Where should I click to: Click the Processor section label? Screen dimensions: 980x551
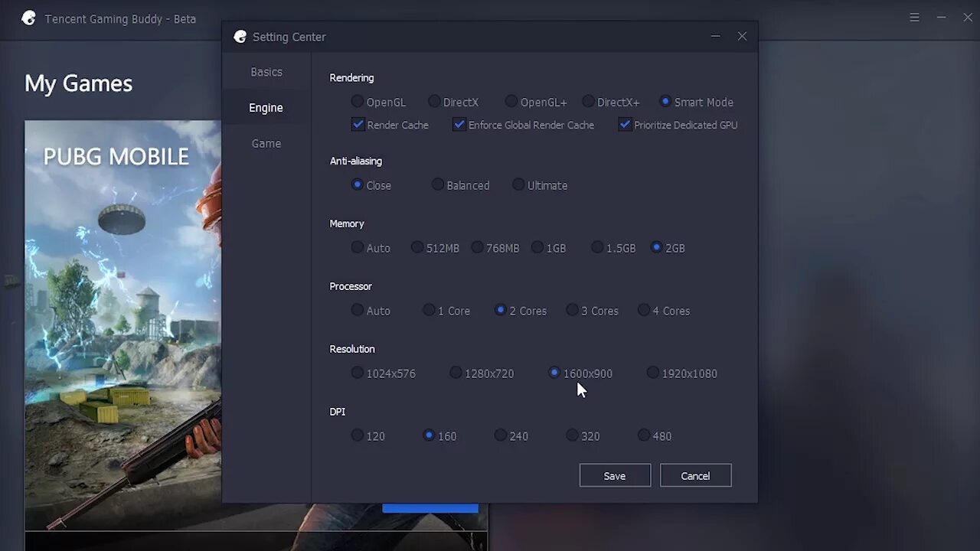coord(351,286)
